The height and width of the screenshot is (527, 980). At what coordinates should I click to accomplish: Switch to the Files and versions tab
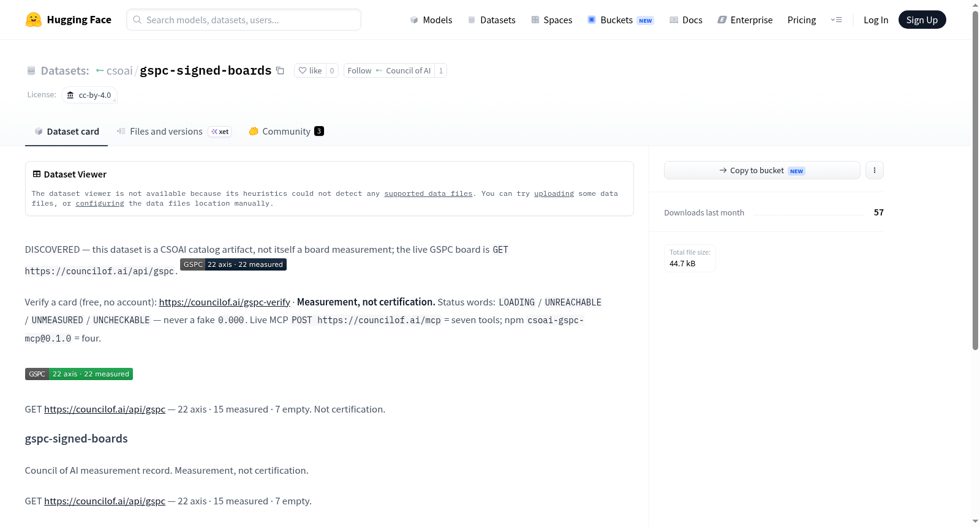click(x=174, y=131)
